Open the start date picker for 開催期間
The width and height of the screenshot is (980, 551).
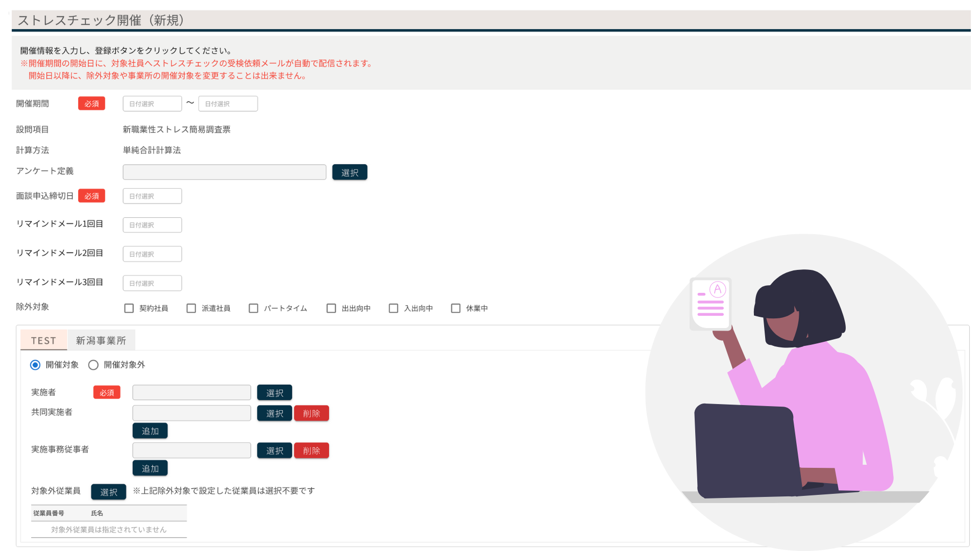152,104
